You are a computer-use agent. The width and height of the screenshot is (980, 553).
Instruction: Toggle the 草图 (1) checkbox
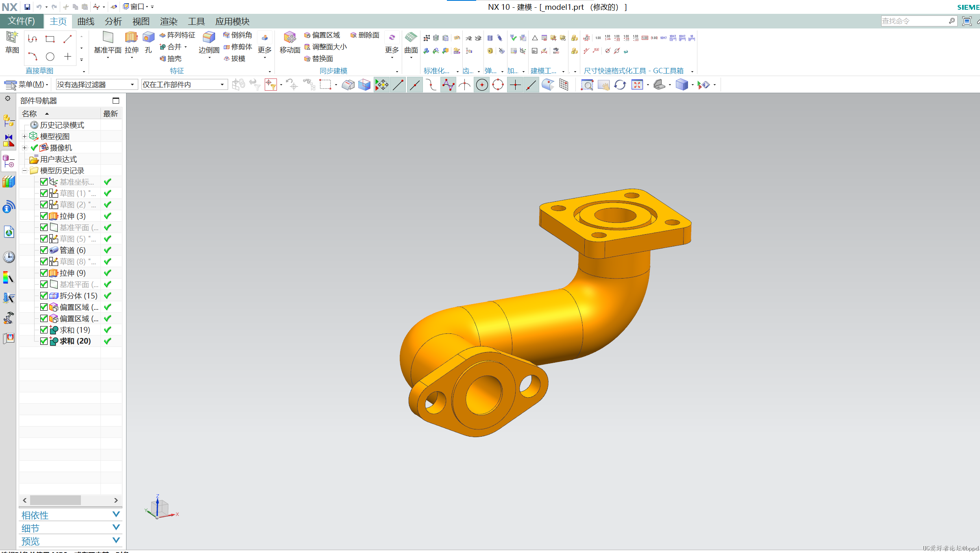tap(44, 193)
